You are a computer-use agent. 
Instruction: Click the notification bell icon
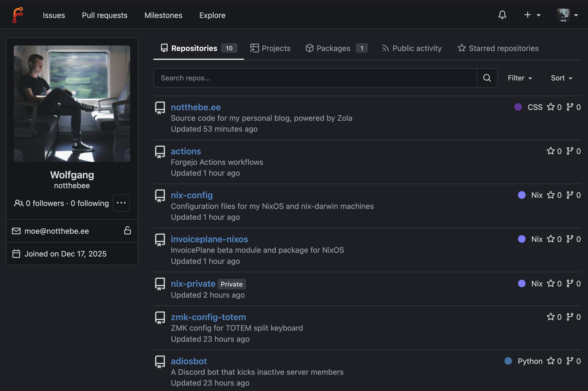click(x=502, y=15)
